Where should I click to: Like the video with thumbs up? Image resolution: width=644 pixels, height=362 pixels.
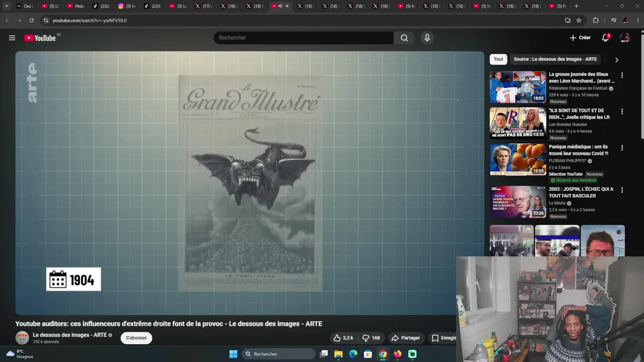pyautogui.click(x=343, y=338)
